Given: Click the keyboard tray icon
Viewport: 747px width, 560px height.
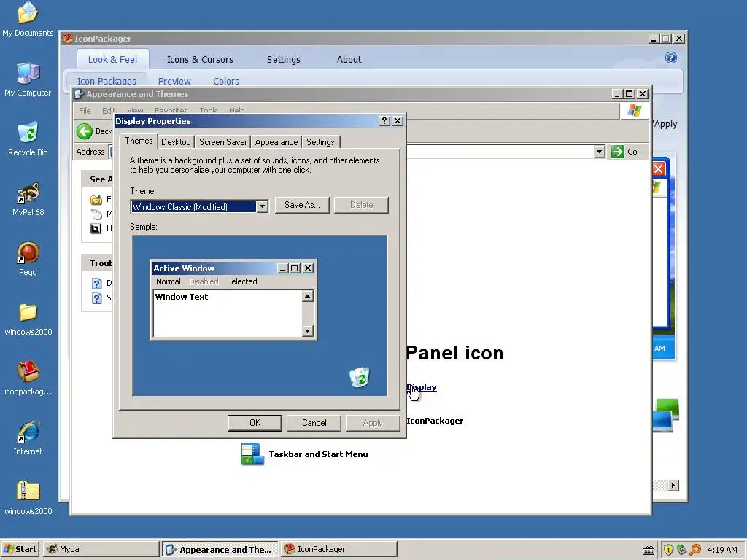Looking at the screenshot, I should point(648,550).
